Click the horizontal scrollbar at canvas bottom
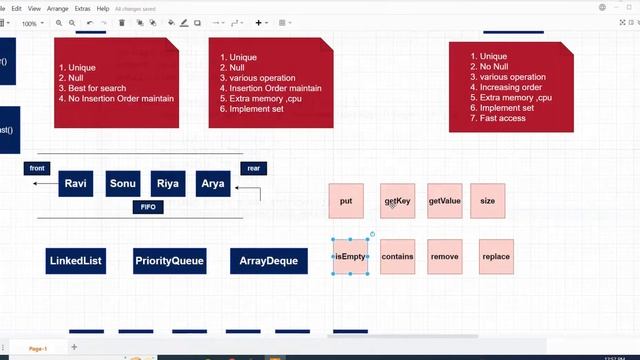The image size is (640, 360). [402, 336]
